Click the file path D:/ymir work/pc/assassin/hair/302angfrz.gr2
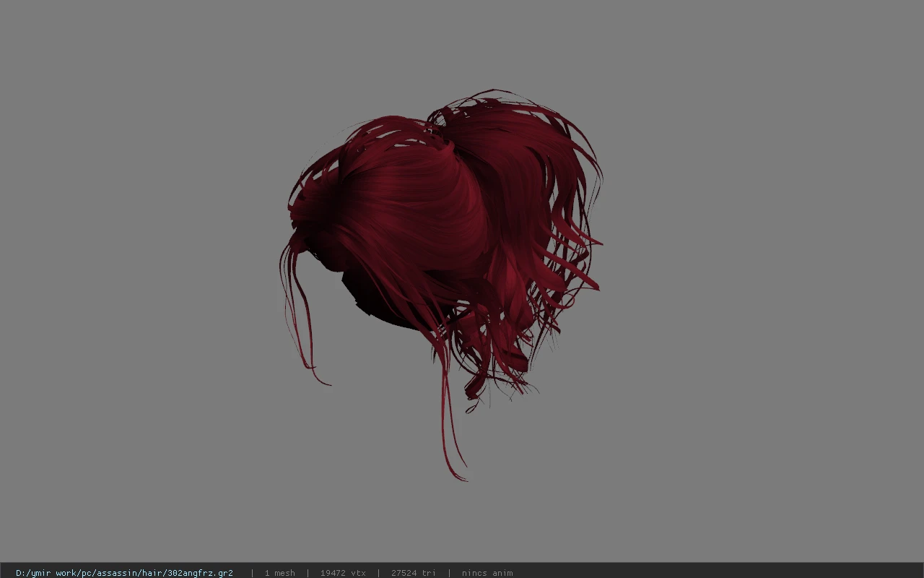Image resolution: width=924 pixels, height=578 pixels. (124, 573)
